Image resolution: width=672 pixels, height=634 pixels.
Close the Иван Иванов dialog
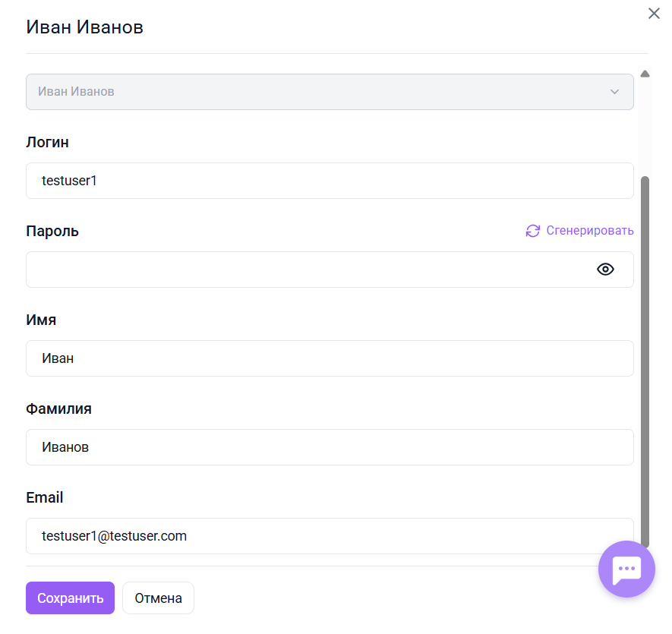coord(654,14)
